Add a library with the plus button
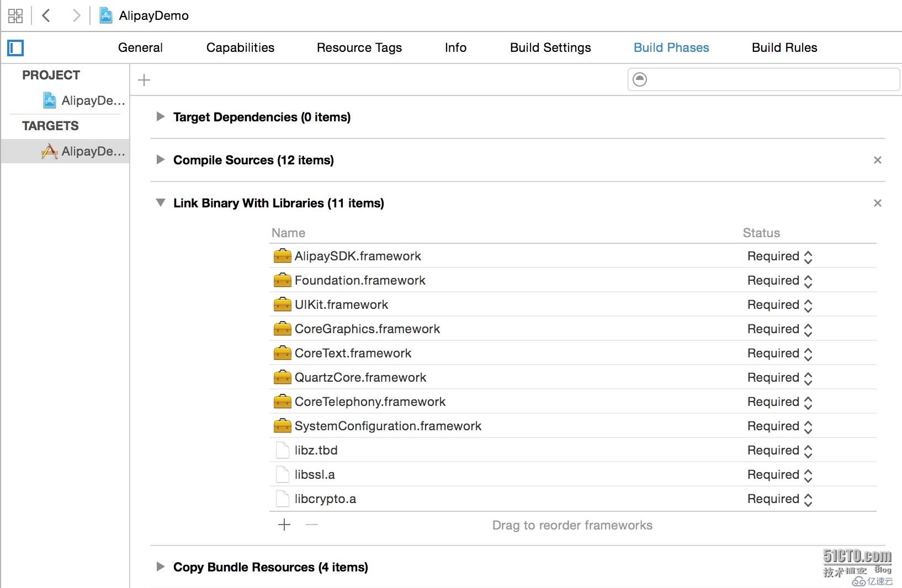This screenshot has width=902, height=588. coord(284,525)
